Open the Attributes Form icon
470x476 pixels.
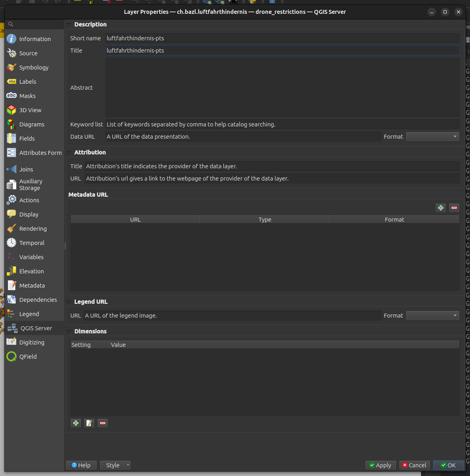coord(11,152)
